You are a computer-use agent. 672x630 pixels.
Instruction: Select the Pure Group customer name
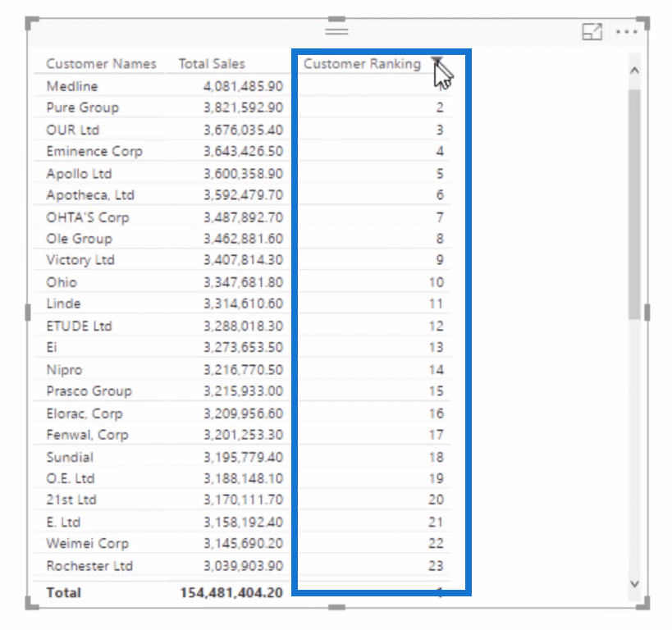coord(83,107)
